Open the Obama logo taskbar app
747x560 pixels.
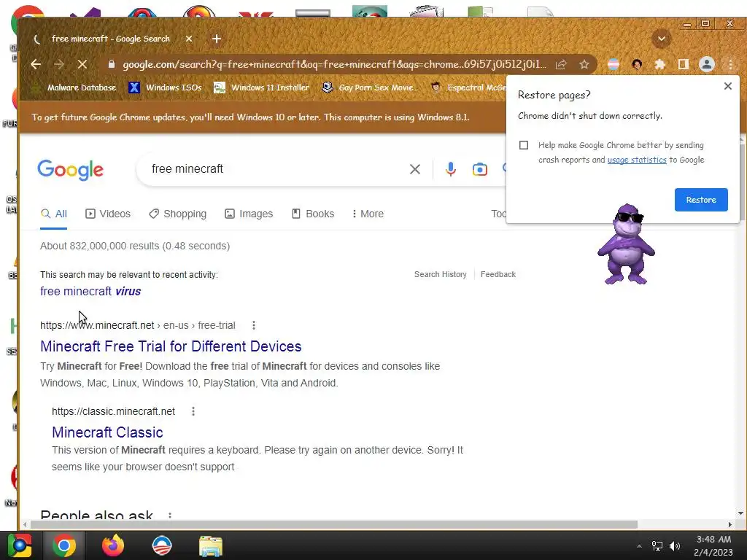coord(161,545)
